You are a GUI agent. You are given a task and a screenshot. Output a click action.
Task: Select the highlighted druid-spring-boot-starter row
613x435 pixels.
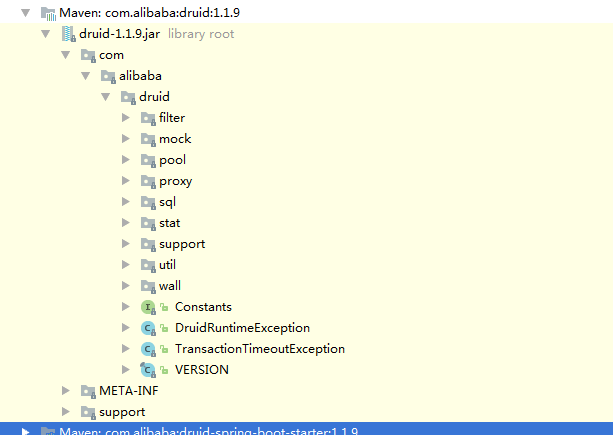[306, 429]
